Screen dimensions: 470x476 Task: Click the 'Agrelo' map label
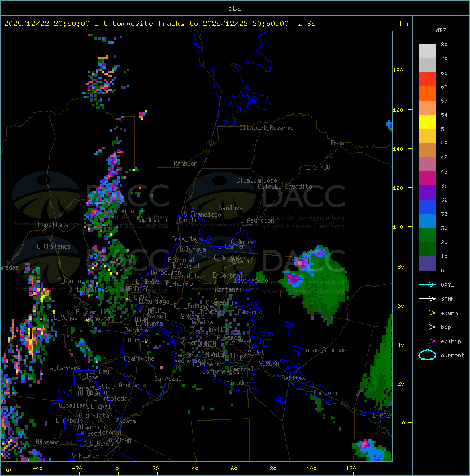138,340
